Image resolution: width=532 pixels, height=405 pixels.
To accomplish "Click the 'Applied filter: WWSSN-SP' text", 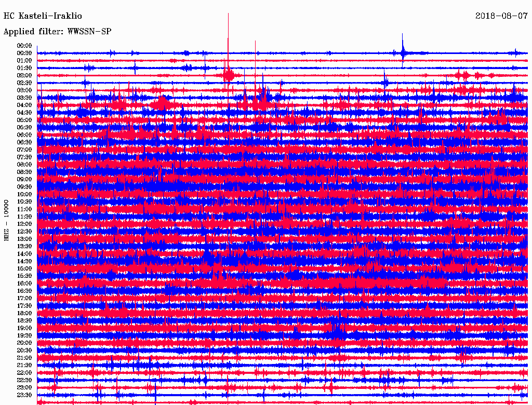I will point(57,32).
